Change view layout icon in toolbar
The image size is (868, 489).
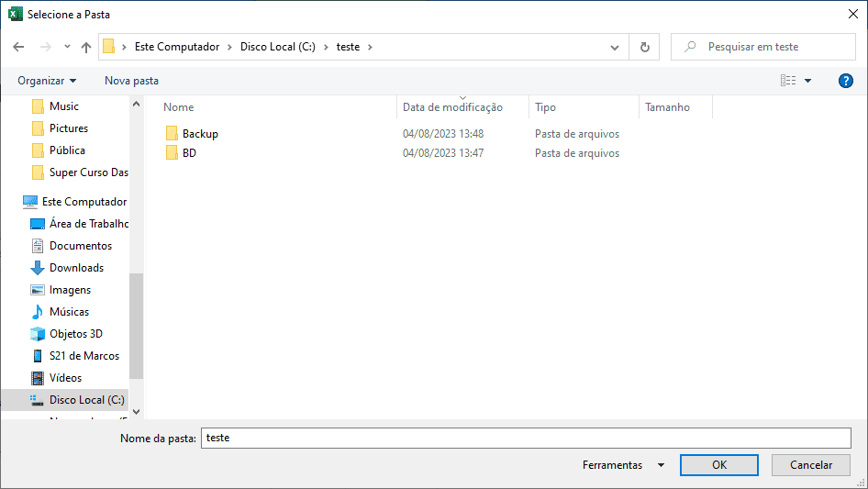pyautogui.click(x=788, y=81)
